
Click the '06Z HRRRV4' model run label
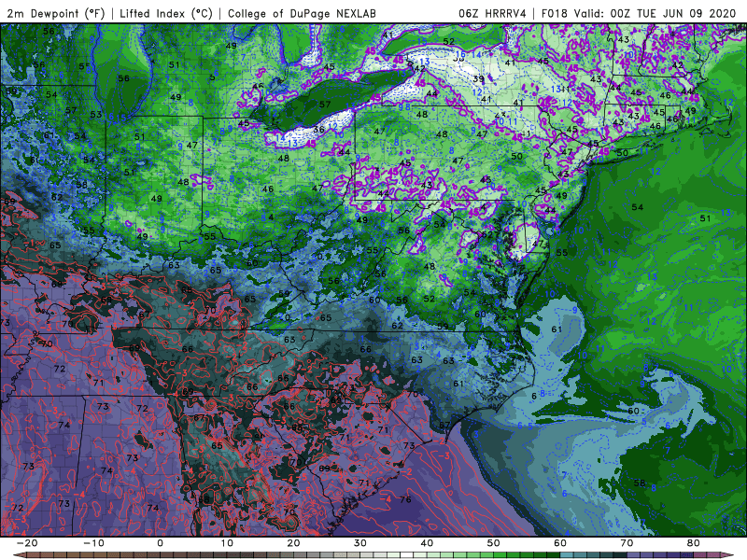(x=492, y=14)
